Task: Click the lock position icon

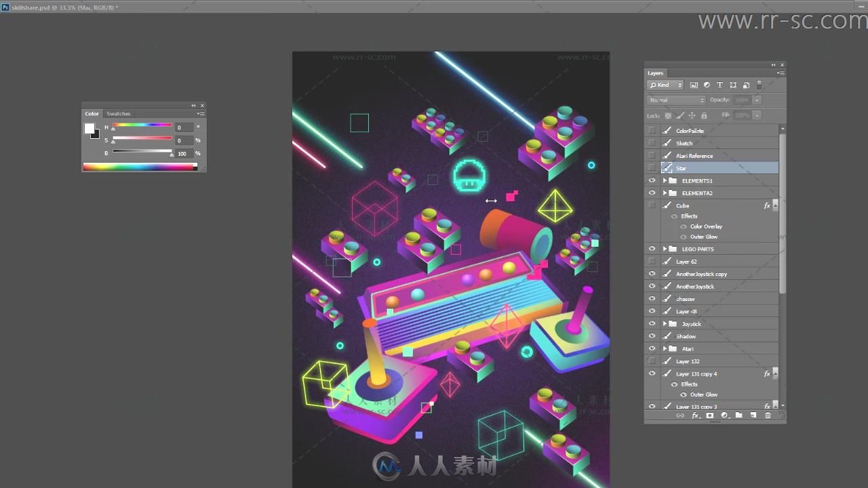Action: [692, 116]
